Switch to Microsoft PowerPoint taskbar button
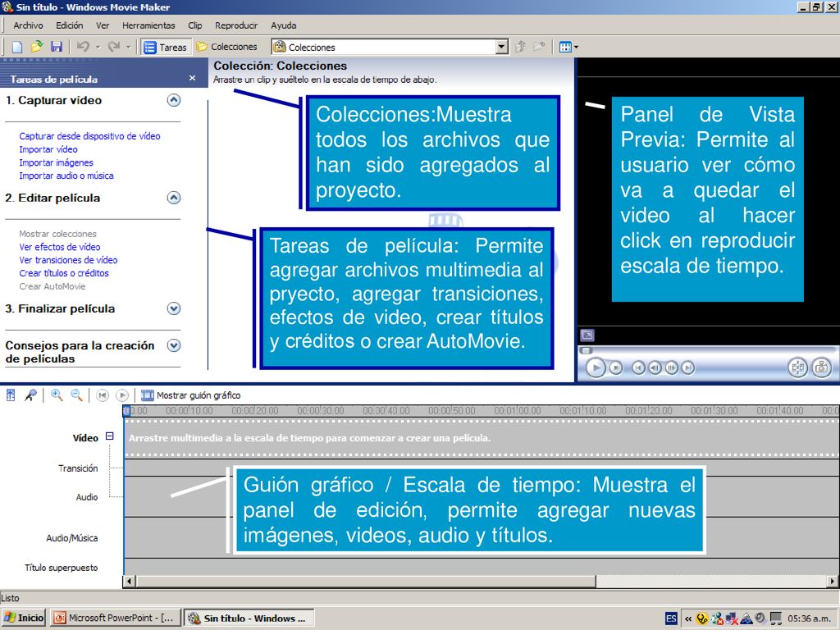Screen dimensions: 840x630 coord(115,618)
